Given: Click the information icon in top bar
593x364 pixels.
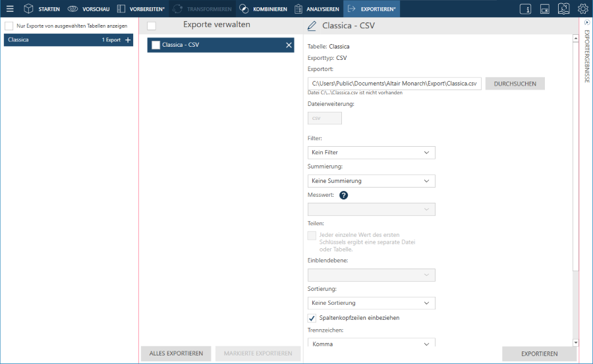Looking at the screenshot, I should pos(526,9).
